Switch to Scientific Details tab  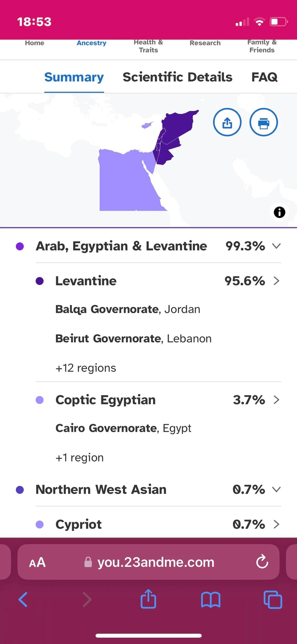tap(177, 77)
